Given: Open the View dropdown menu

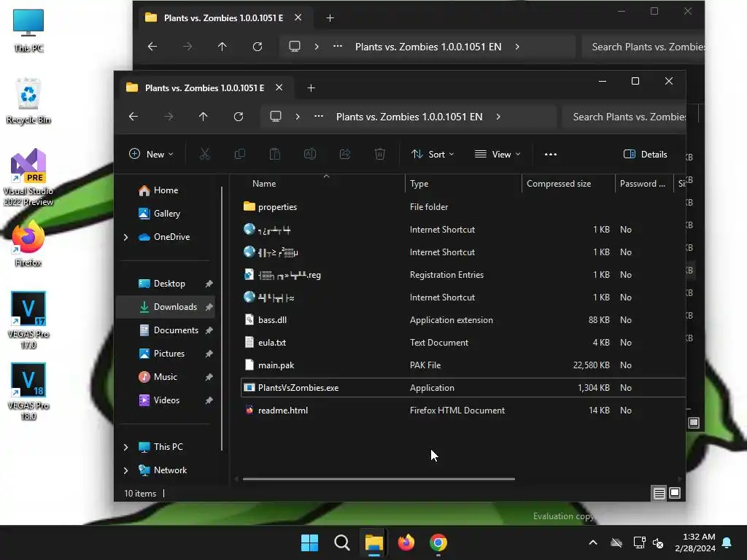Looking at the screenshot, I should point(498,155).
